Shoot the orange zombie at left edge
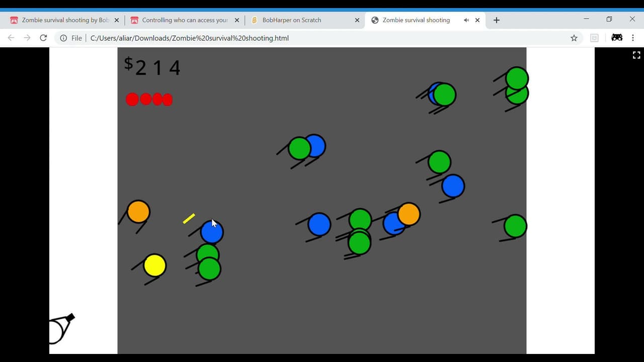This screenshot has width=644, height=362. pos(138,212)
